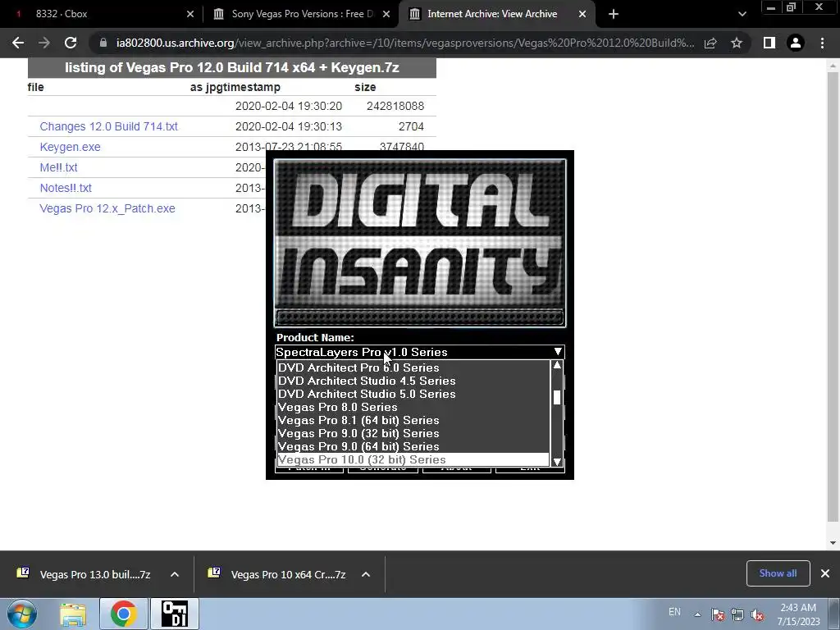Click the product list scrollbar thumb

click(x=557, y=398)
